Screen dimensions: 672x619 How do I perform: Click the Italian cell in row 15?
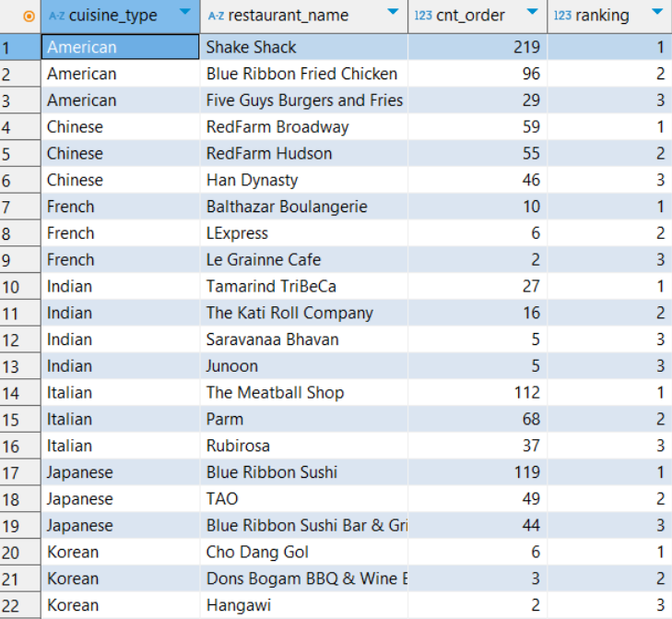(121, 420)
